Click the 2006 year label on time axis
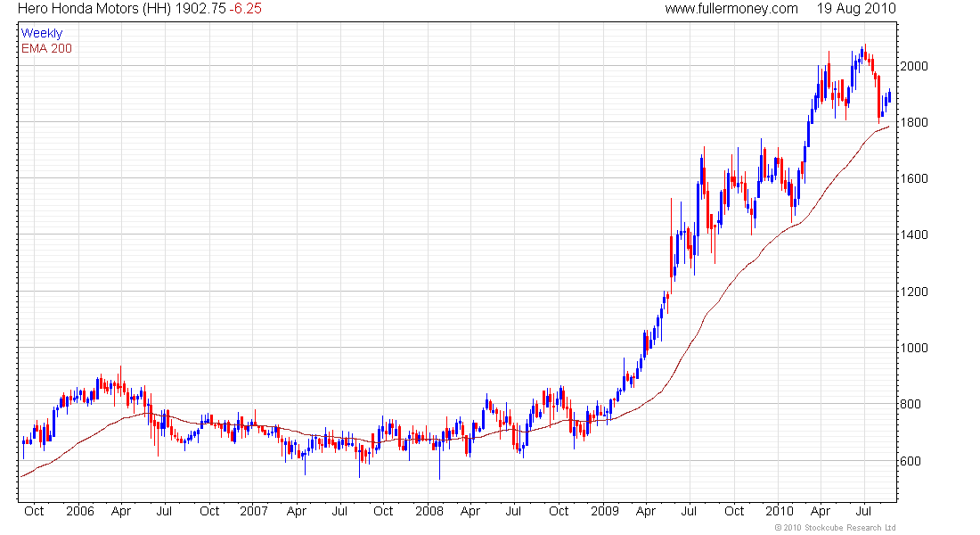Viewport: 980px width, 535px height. (80, 511)
